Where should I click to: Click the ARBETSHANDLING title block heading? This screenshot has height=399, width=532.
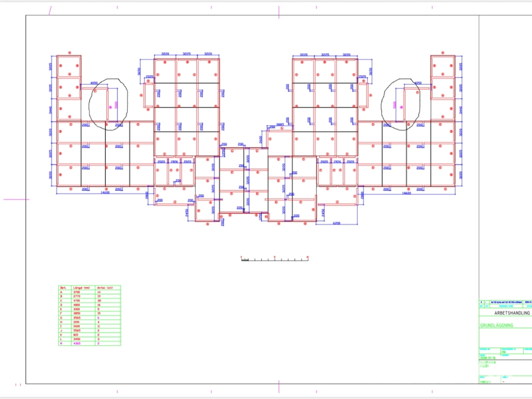coord(512,313)
